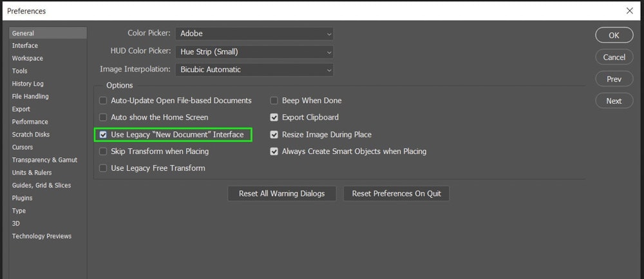Open the Color Picker dropdown
This screenshot has width=644, height=279.
click(254, 34)
